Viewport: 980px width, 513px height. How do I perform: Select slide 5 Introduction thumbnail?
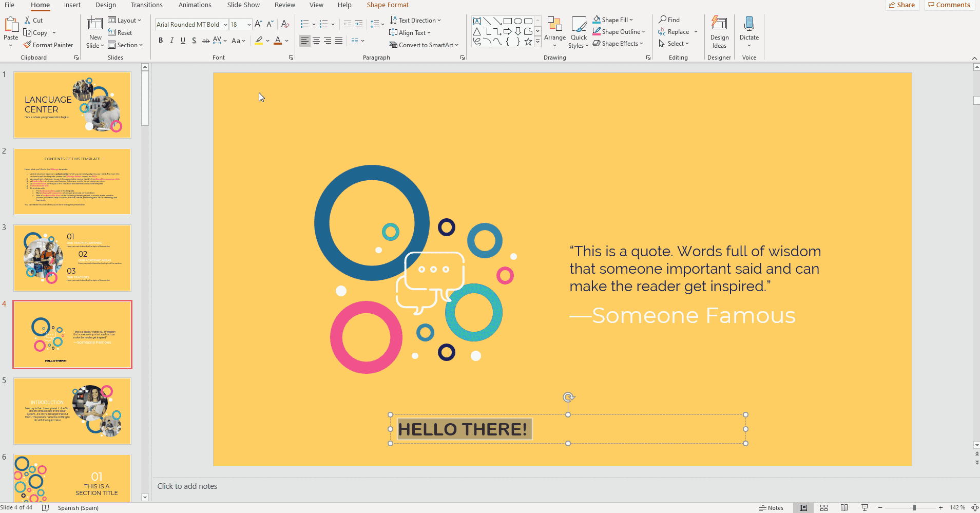[72, 411]
